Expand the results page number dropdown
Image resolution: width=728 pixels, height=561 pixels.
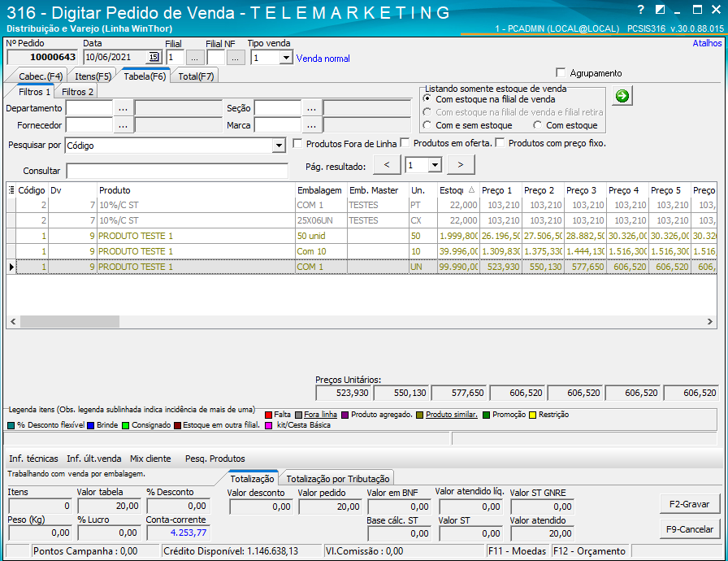pyautogui.click(x=434, y=165)
